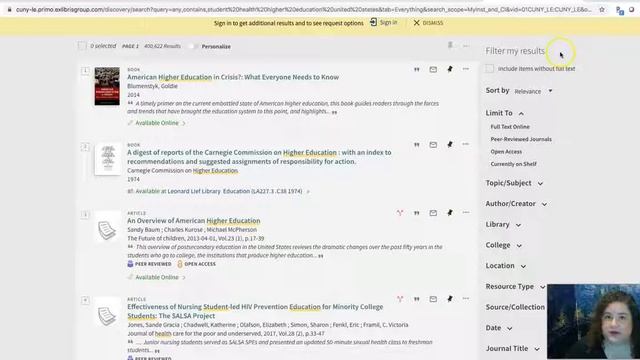Expand the Topic/Subject filter

514,183
